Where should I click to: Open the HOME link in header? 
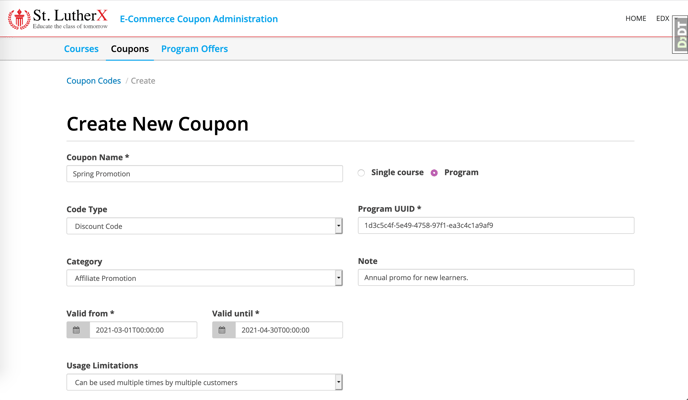[635, 18]
